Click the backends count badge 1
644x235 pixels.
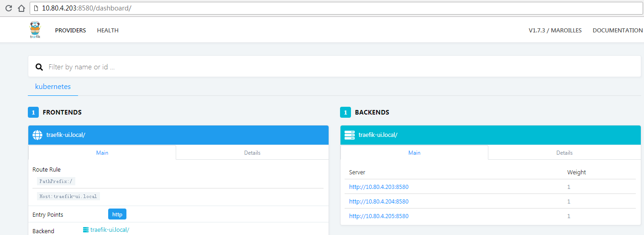[x=346, y=112]
